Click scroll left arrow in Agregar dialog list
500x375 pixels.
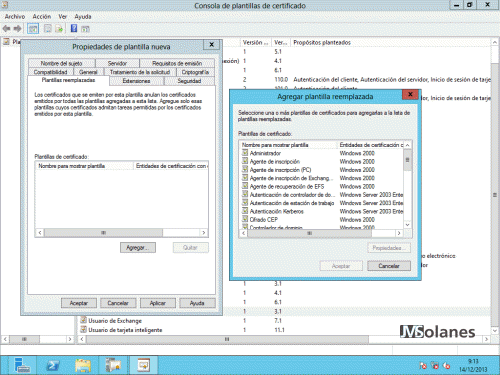coord(244,233)
